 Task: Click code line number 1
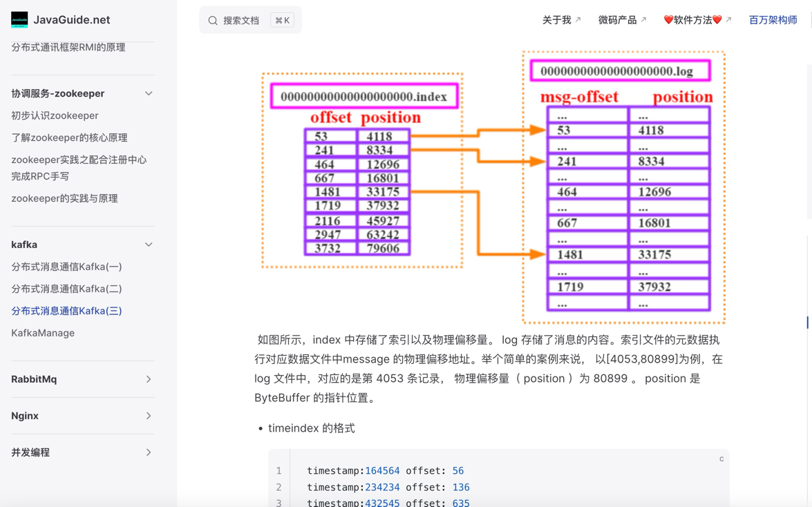pyautogui.click(x=278, y=471)
